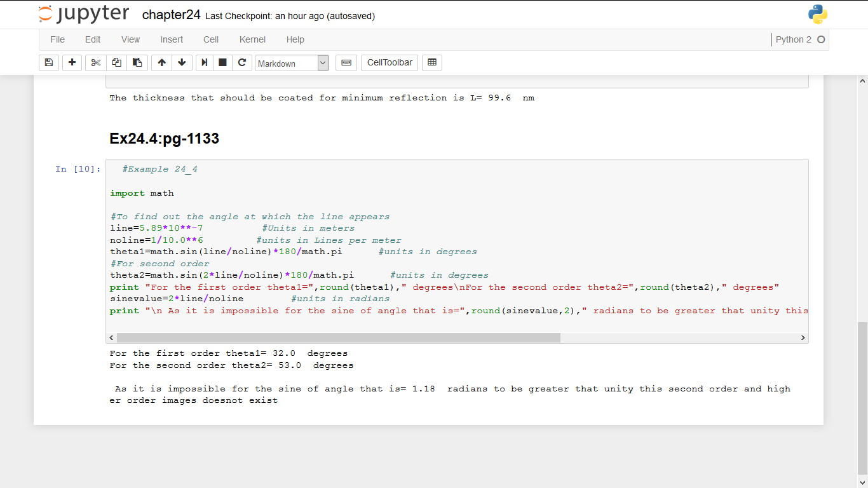The width and height of the screenshot is (868, 488).
Task: Open the Kernel menu
Action: pos(252,39)
